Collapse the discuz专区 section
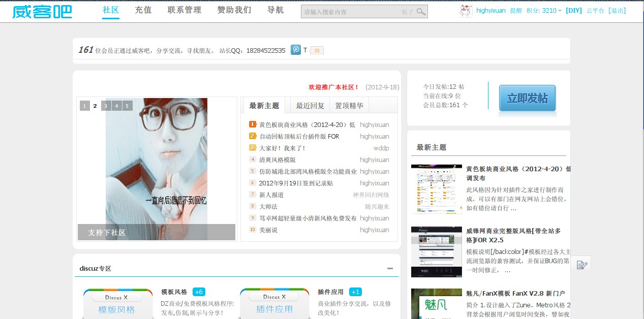This screenshot has height=319, width=644. [x=390, y=269]
